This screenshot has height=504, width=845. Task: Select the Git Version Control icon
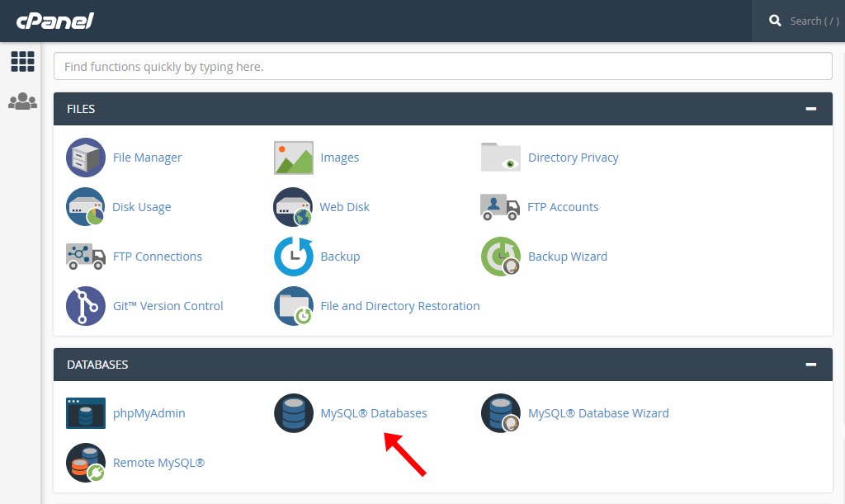pyautogui.click(x=85, y=305)
